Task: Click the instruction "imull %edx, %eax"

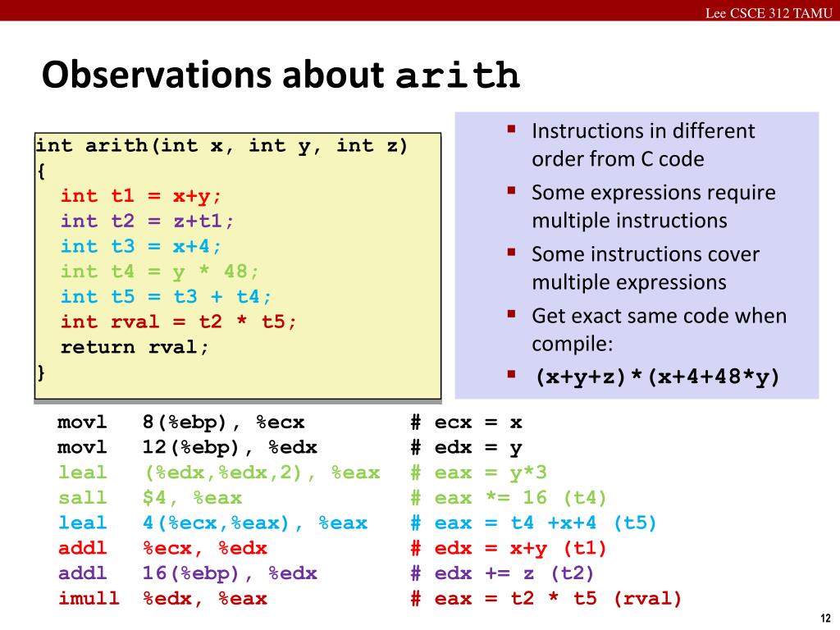Action: [162, 598]
